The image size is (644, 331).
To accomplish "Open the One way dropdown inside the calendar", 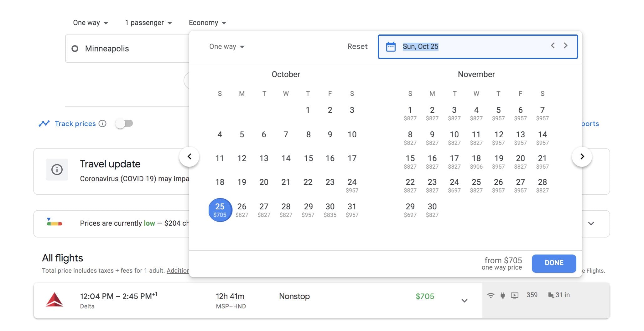I will pos(226,46).
